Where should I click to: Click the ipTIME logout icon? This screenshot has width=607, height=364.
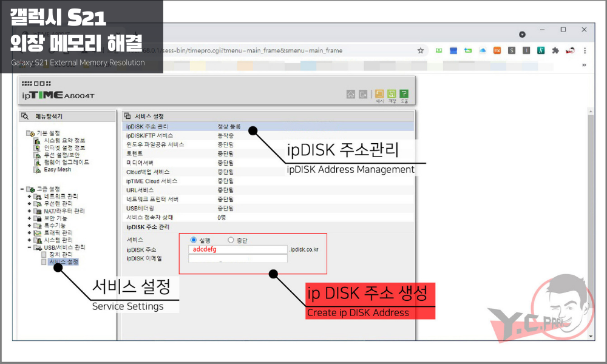point(363,95)
